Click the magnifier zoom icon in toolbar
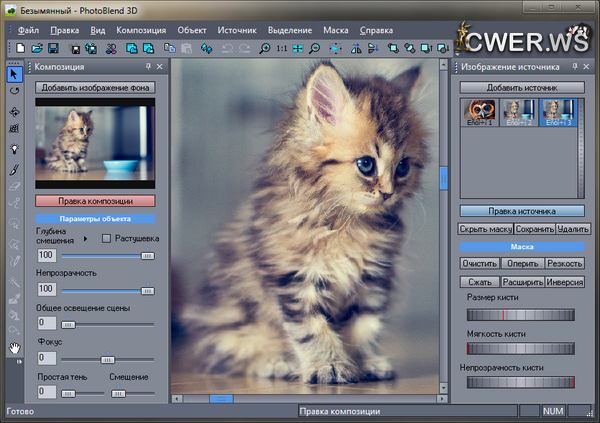600x423 pixels. pos(264,48)
